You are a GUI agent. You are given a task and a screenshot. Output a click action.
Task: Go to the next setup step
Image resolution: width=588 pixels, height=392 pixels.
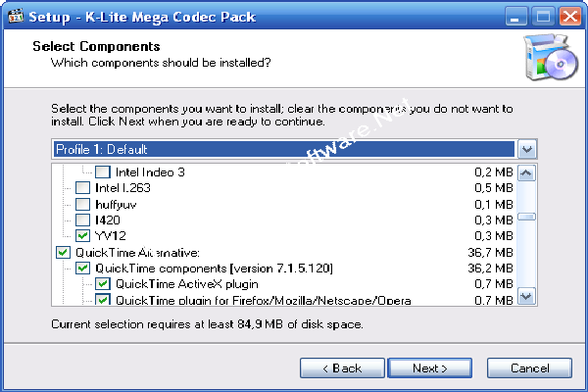pyautogui.click(x=430, y=368)
